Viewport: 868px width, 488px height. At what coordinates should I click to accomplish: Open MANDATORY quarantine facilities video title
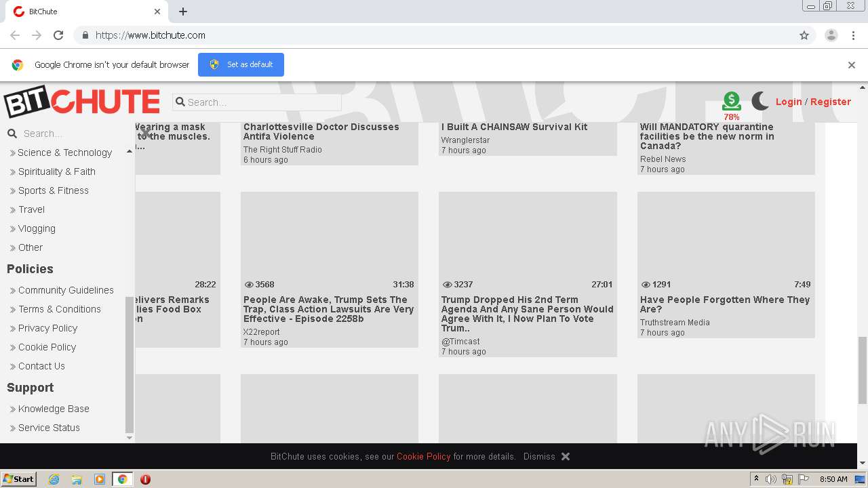pyautogui.click(x=707, y=136)
